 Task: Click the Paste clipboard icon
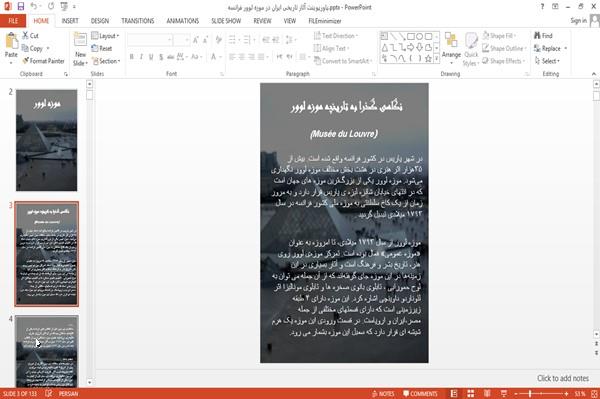pyautogui.click(x=11, y=41)
